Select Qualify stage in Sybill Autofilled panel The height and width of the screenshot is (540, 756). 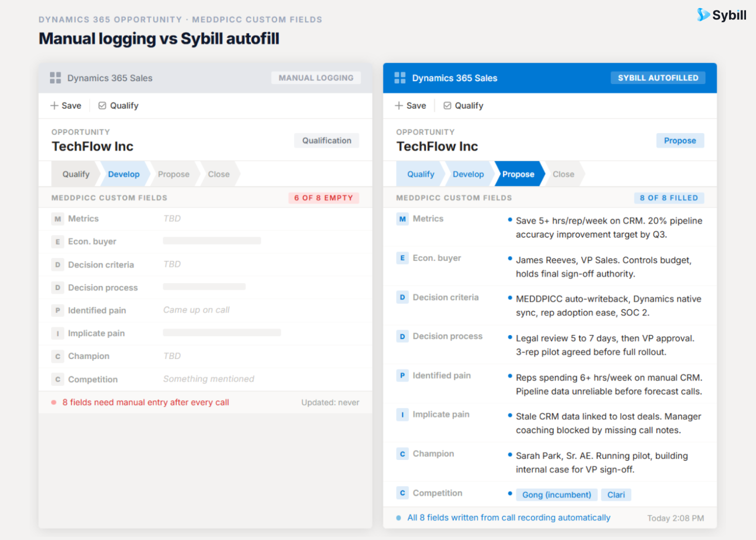[420, 174]
